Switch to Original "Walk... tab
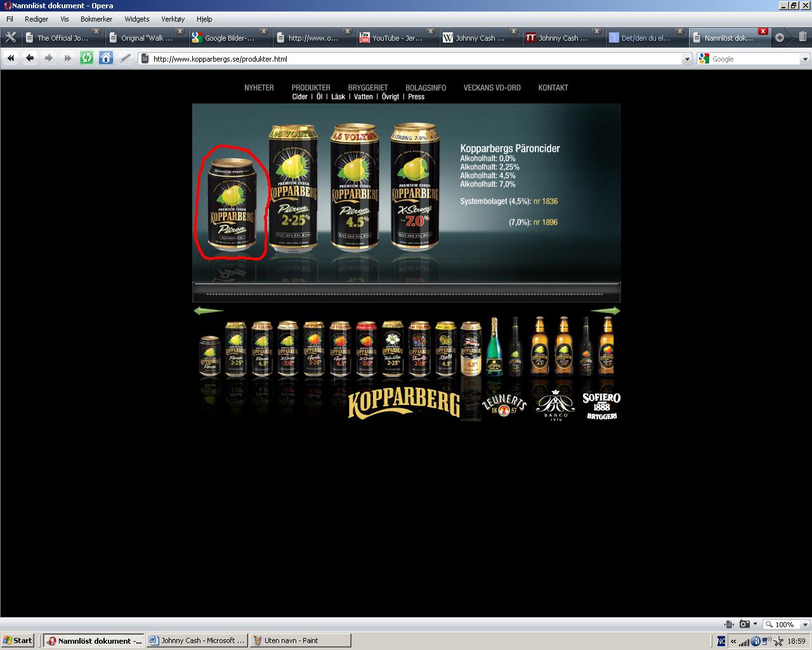The image size is (812, 650). (x=146, y=37)
